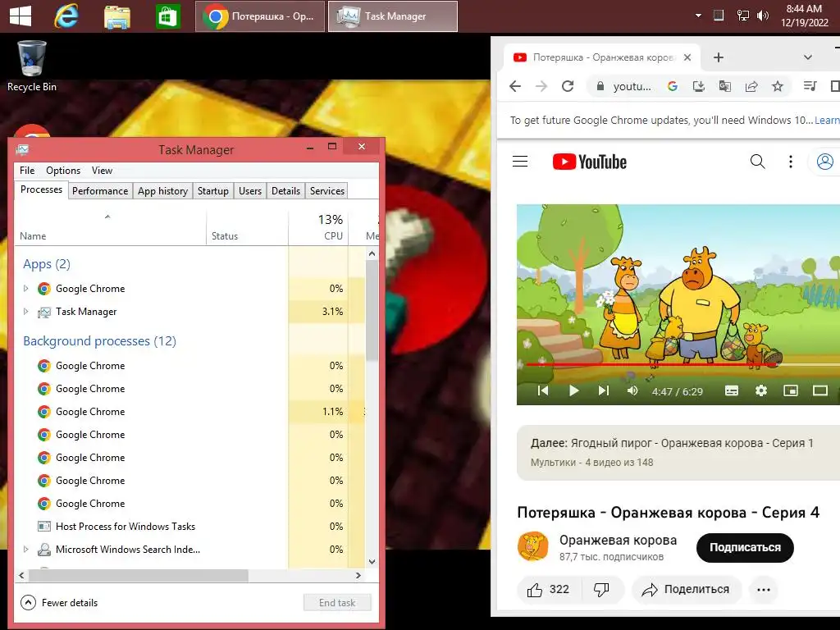Open the Windows Start button
The height and width of the screenshot is (630, 840).
click(21, 16)
